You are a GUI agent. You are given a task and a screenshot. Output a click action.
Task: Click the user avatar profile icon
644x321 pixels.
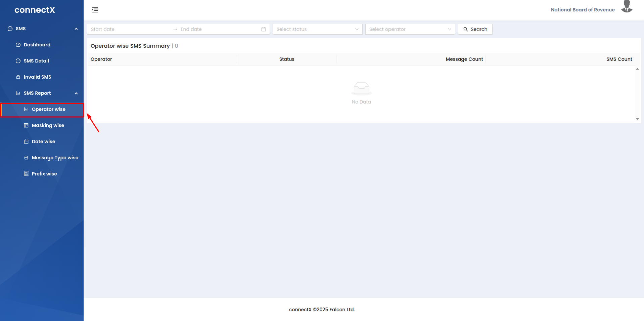[x=627, y=7]
